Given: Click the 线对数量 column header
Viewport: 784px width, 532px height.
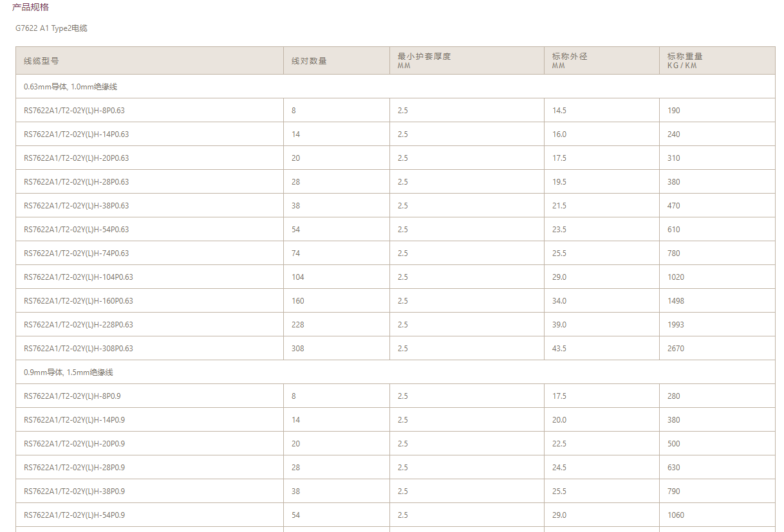Looking at the screenshot, I should click(x=309, y=61).
